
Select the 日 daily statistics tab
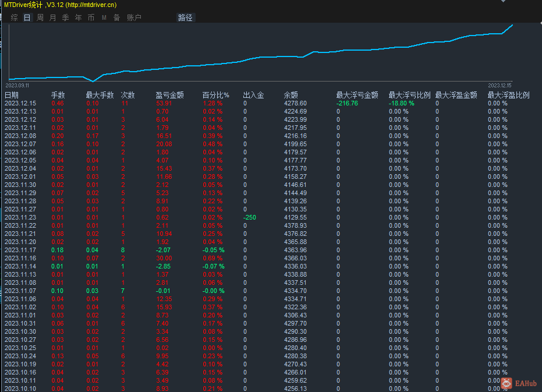(27, 17)
